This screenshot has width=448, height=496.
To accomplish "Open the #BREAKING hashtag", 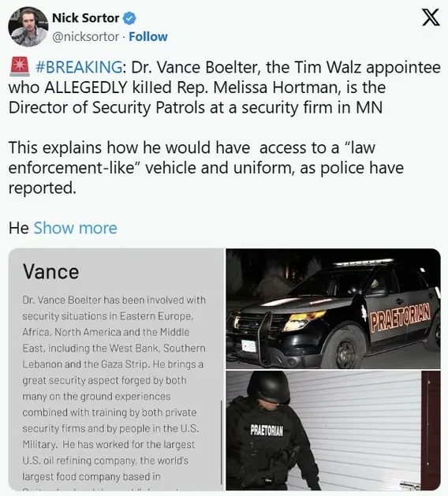I will click(x=79, y=67).
